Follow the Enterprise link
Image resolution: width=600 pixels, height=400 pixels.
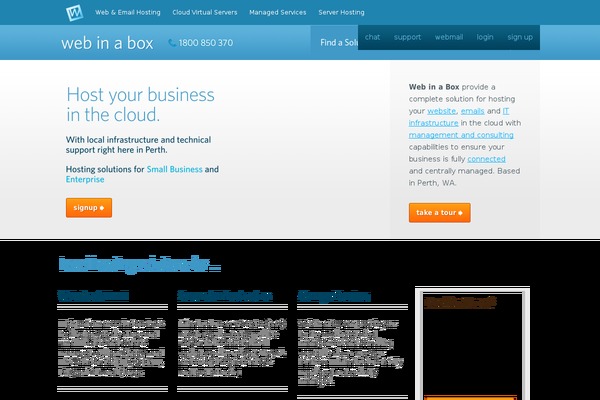pyautogui.click(x=85, y=179)
